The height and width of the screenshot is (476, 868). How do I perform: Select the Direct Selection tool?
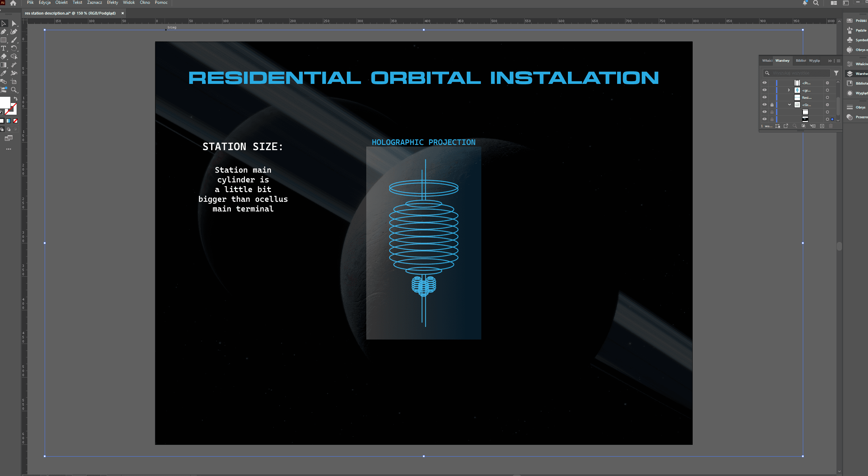[14, 24]
